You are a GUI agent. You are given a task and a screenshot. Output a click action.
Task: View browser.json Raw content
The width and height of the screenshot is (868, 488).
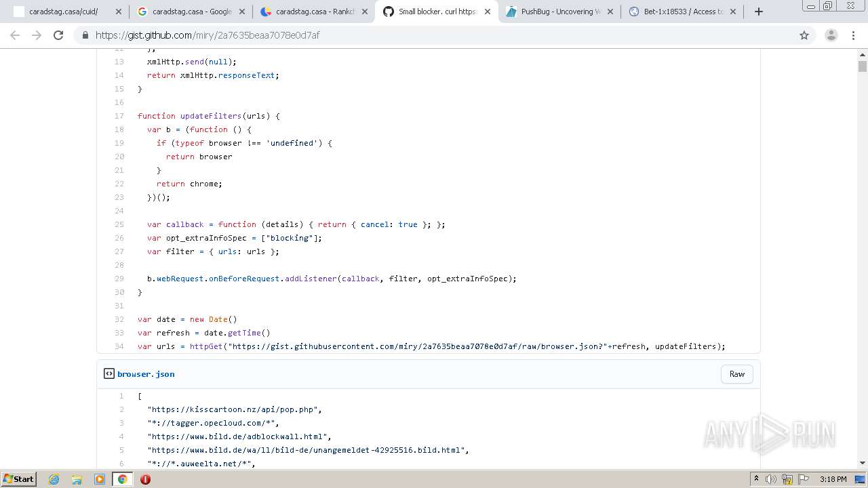coord(737,374)
